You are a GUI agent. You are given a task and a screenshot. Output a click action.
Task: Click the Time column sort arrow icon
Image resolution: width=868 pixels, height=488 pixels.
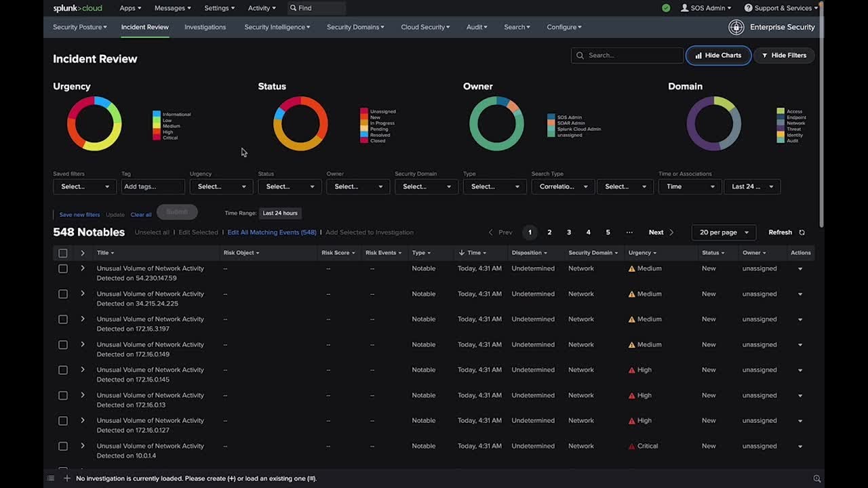point(462,253)
